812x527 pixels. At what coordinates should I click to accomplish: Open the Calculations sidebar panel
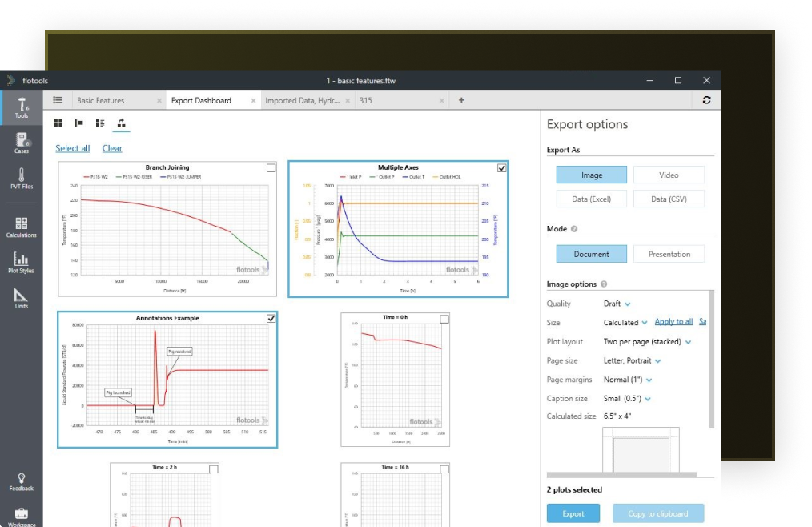point(22,227)
